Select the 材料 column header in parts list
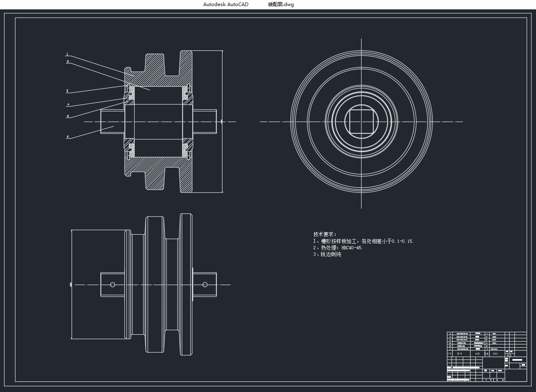 point(495,354)
